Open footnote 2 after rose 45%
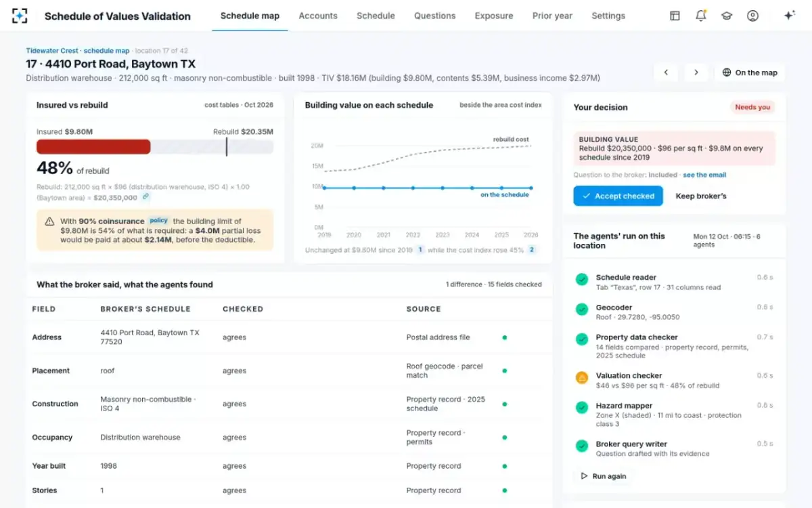Screen dimensions: 812x508 click(532, 250)
